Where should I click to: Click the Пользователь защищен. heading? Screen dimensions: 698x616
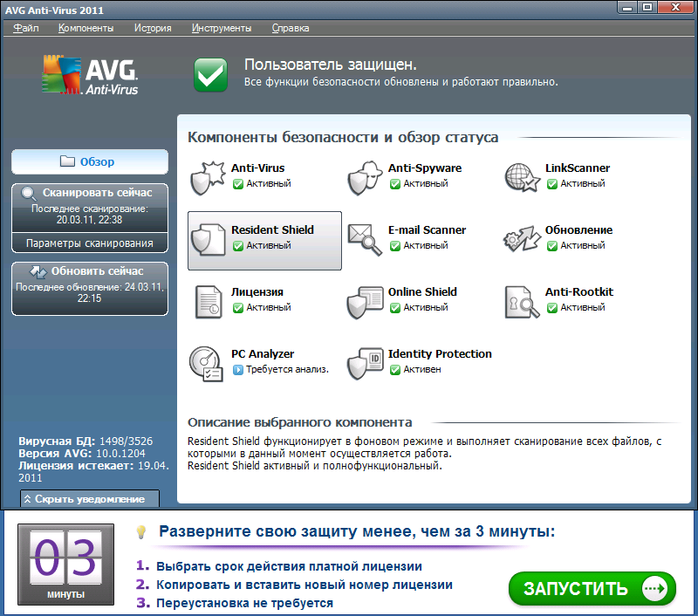[x=331, y=65]
